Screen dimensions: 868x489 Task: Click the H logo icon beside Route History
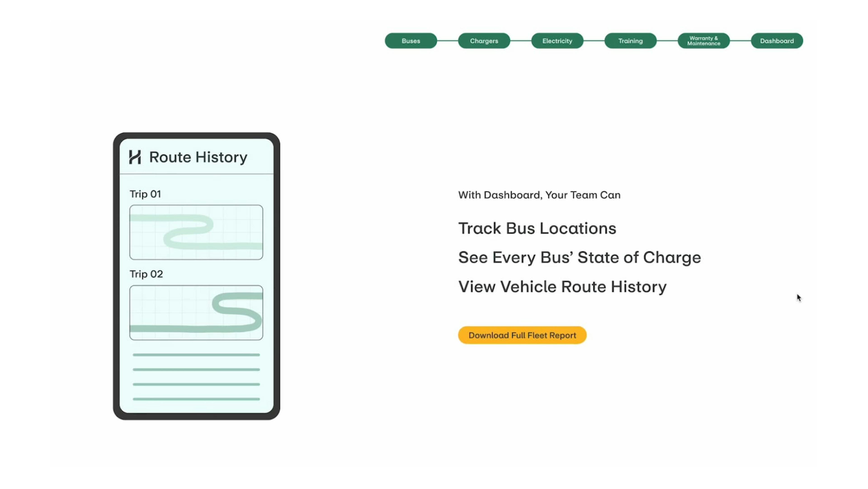pos(135,157)
